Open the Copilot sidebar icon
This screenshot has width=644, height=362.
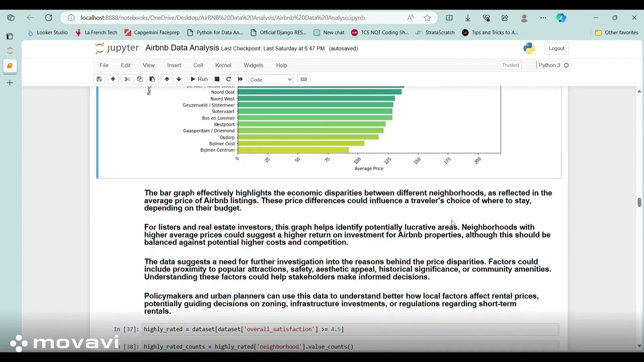coord(561,18)
